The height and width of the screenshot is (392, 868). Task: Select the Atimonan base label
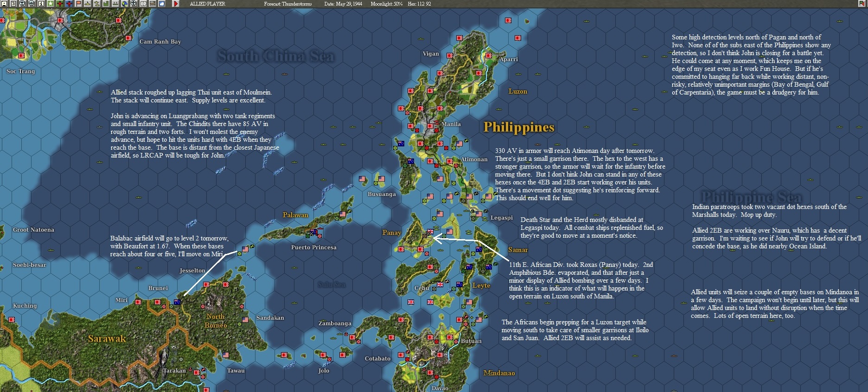474,159
